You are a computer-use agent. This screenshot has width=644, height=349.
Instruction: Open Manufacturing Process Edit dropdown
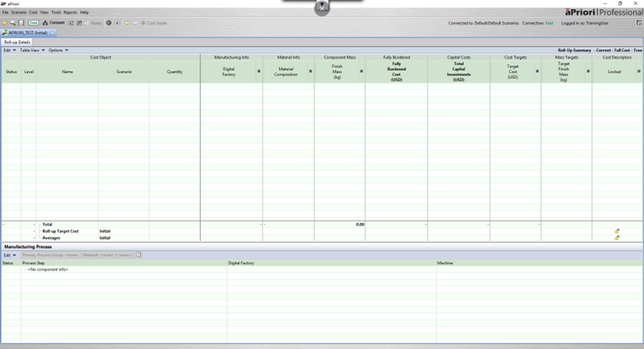tap(10, 255)
